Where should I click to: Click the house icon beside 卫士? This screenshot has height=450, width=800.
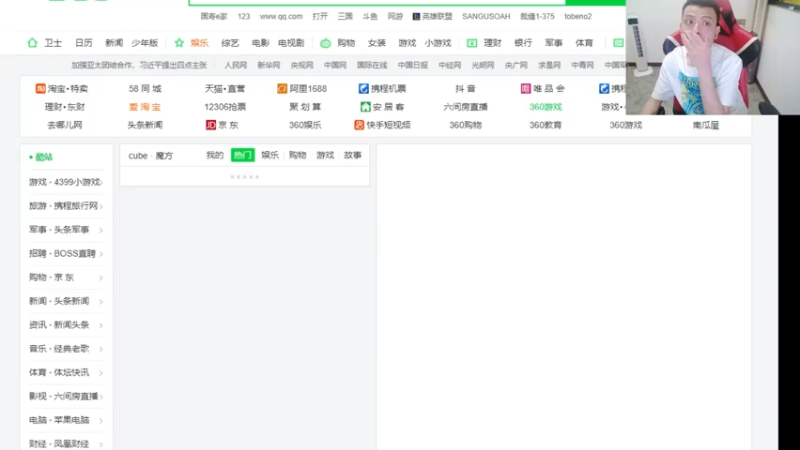[32, 43]
